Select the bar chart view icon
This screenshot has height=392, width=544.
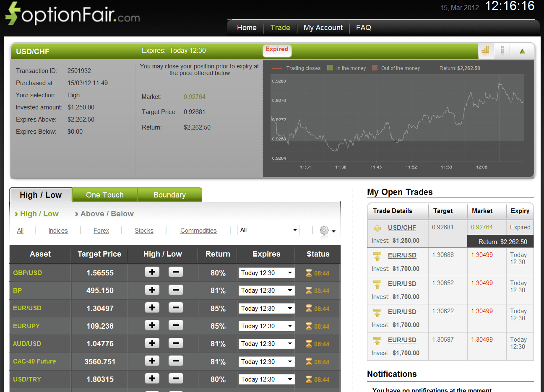tap(486, 50)
